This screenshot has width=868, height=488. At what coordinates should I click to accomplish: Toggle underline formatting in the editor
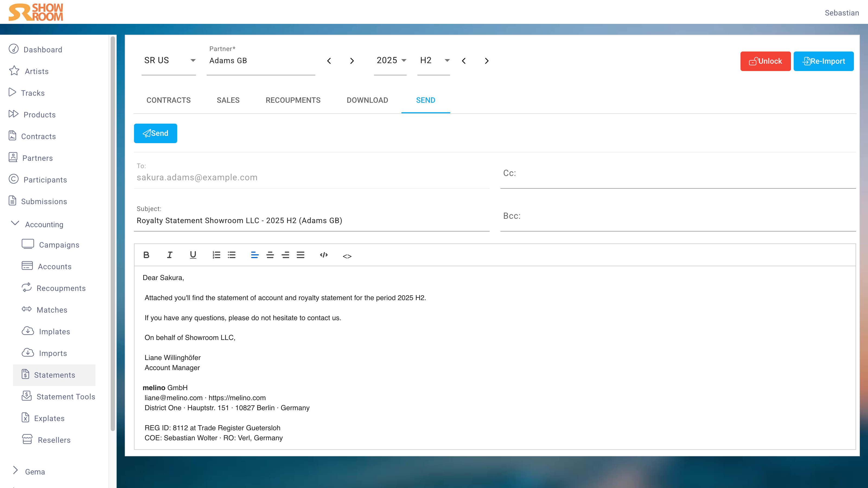tap(193, 255)
